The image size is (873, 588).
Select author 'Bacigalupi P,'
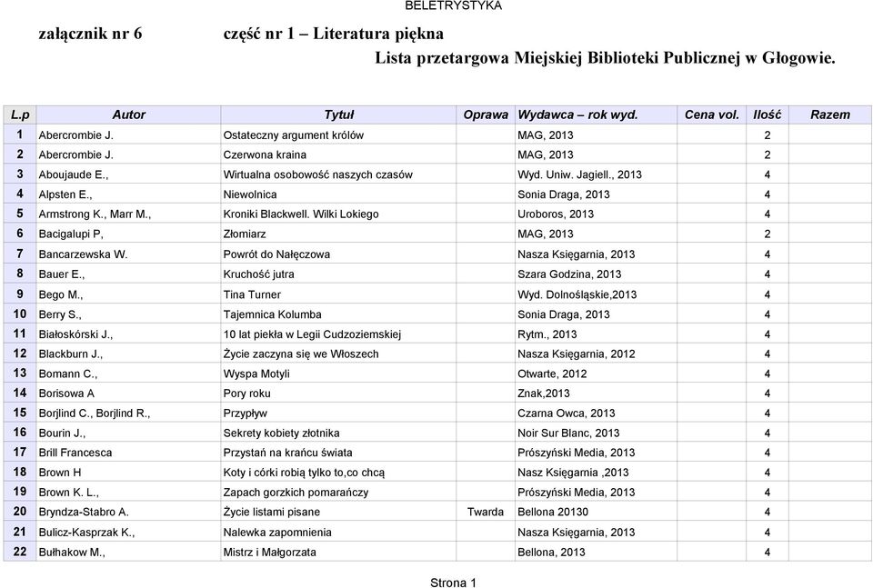(x=71, y=234)
